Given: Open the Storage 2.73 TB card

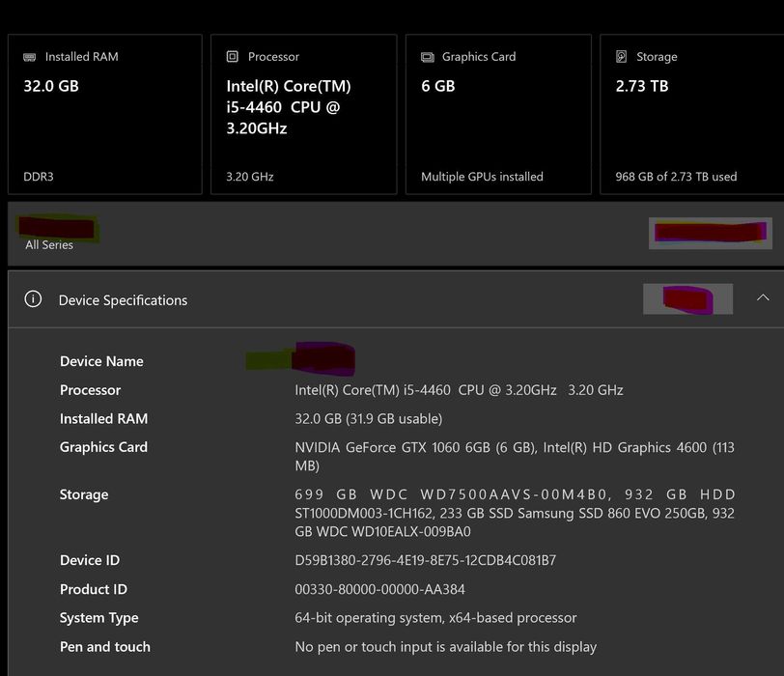Looking at the screenshot, I should (x=692, y=114).
